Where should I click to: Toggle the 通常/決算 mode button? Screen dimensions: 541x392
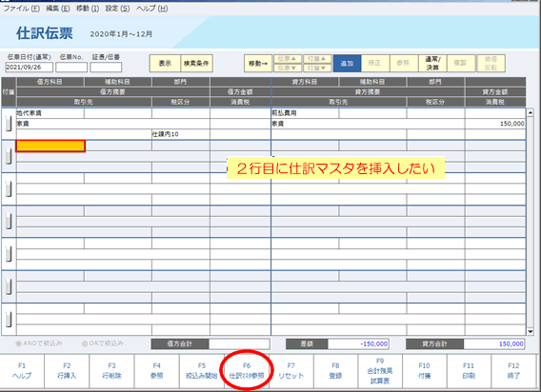(432, 64)
